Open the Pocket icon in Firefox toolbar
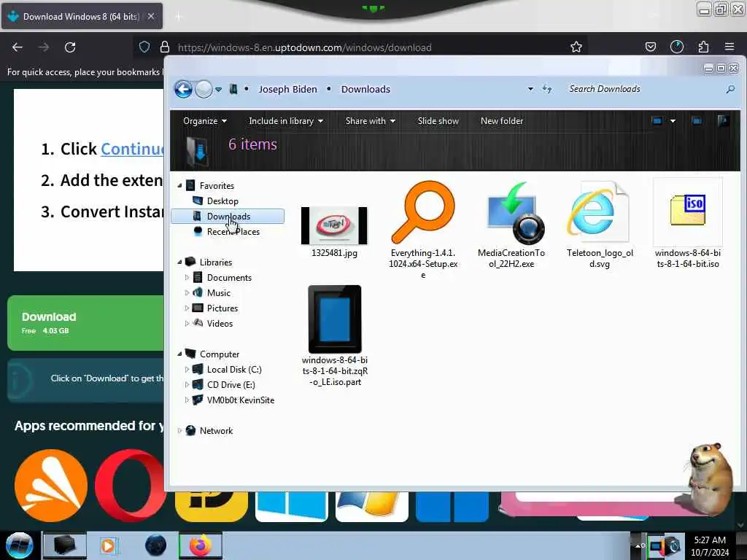This screenshot has width=747, height=560. (x=651, y=47)
